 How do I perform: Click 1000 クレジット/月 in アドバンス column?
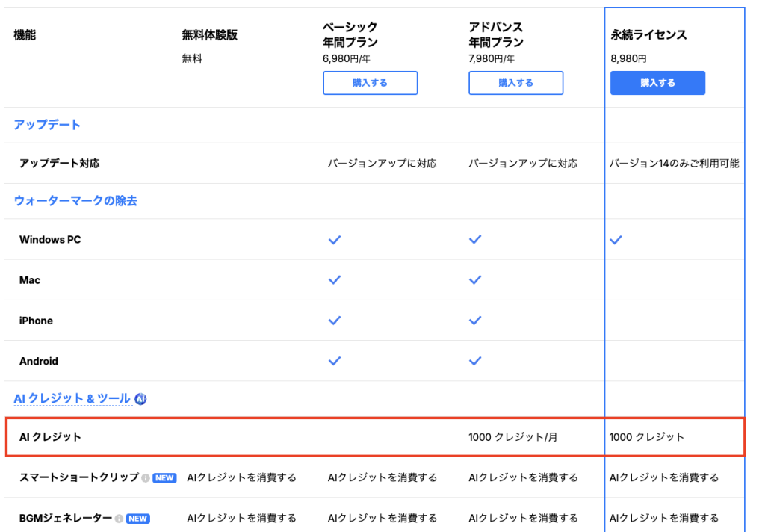(512, 437)
